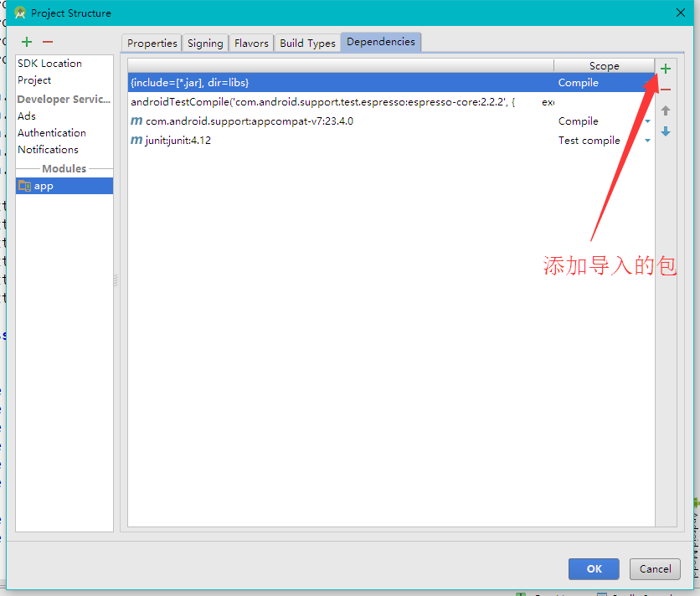Click the Maven icon beside appcompat-v7
Image resolution: width=700 pixels, height=596 pixels.
pos(136,121)
